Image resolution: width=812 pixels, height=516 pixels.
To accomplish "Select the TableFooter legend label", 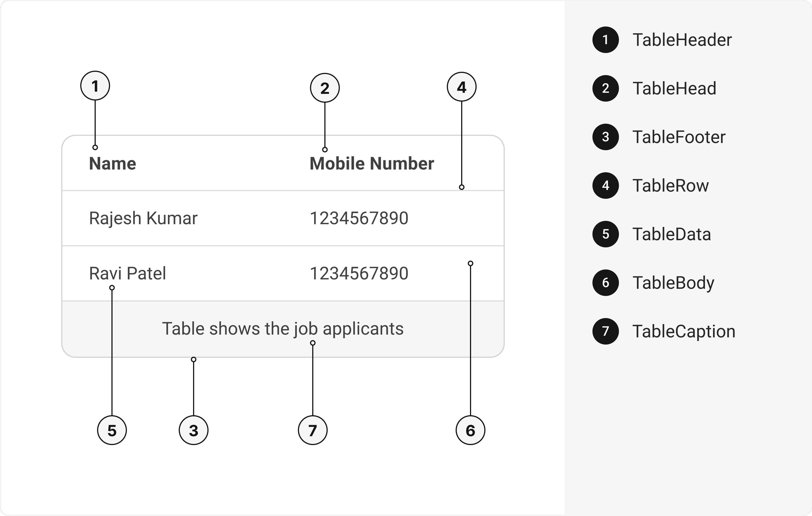I will pyautogui.click(x=679, y=137).
